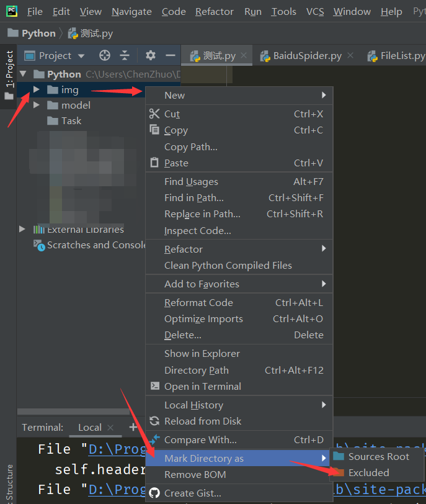This screenshot has height=504, width=426.
Task: Click the Open in Terminal icon
Action: coord(154,386)
